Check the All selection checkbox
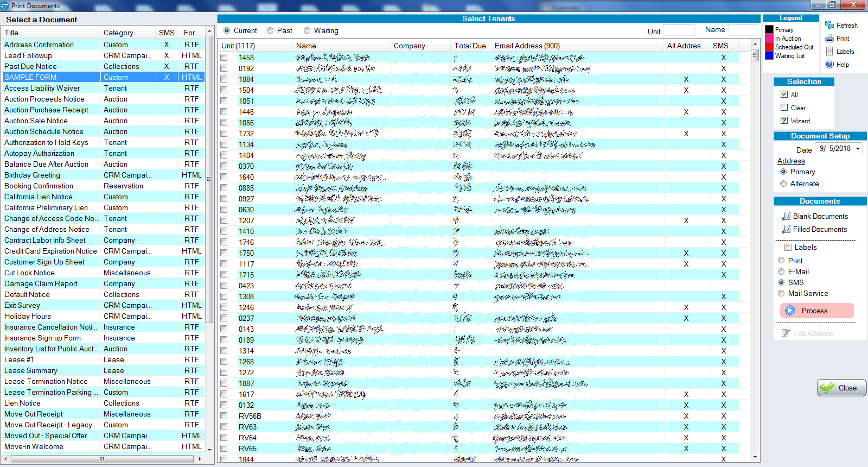Viewport: 868px width, 467px height. 784,94
